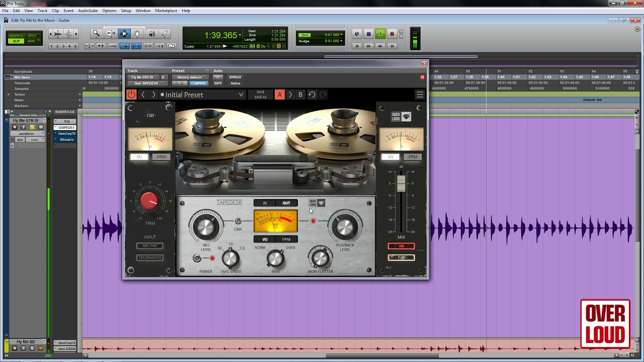Open Nudge value dropdown

click(x=342, y=41)
